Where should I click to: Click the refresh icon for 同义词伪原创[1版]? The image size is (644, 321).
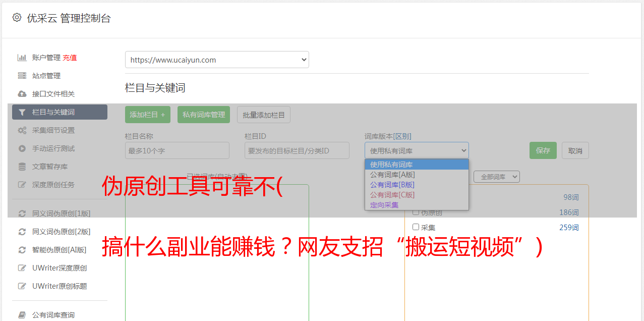tap(22, 213)
